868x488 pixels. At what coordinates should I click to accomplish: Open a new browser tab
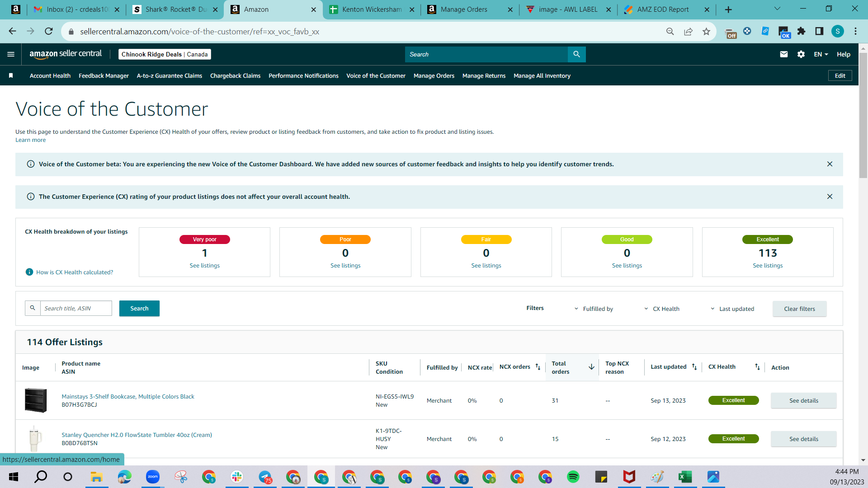coord(728,9)
